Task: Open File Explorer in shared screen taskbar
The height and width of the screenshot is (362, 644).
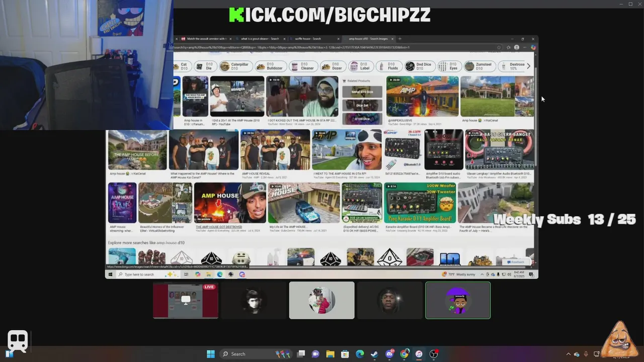Action: coord(208,275)
